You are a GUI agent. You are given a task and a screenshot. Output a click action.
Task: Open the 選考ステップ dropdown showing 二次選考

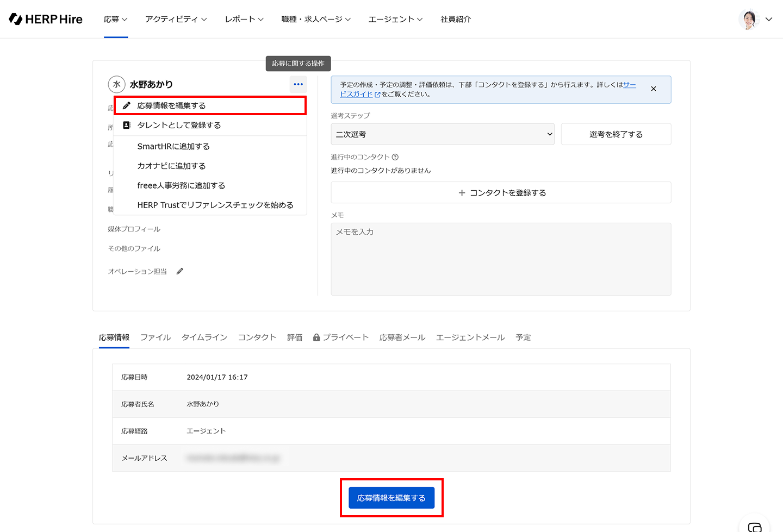[443, 134]
